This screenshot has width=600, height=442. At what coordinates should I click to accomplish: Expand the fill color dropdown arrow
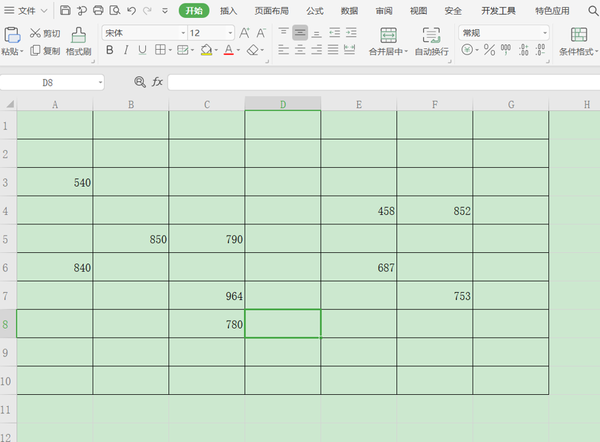coord(216,50)
